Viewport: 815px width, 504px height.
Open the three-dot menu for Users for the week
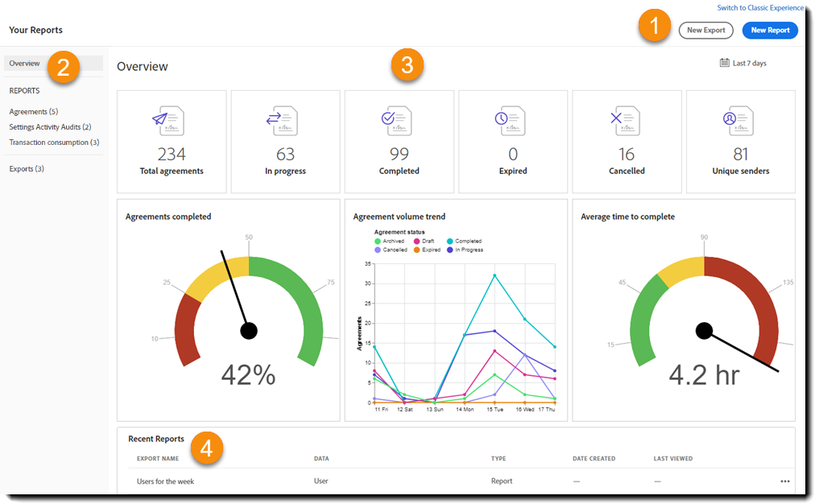click(x=785, y=481)
